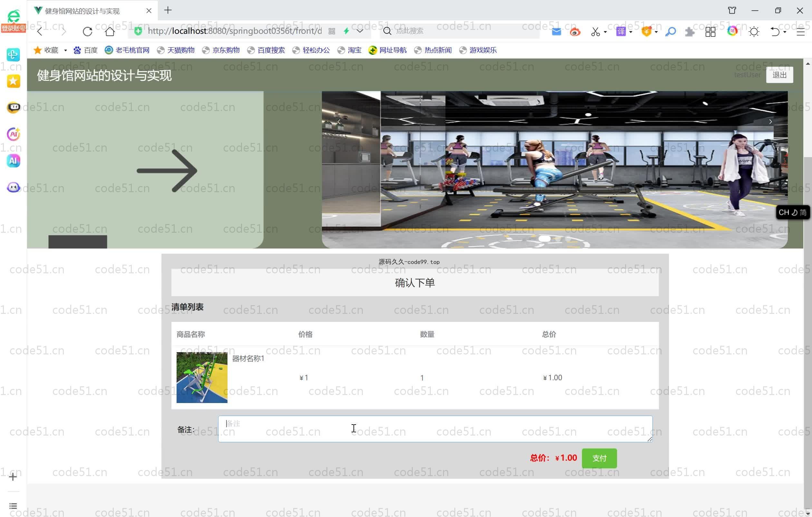This screenshot has width=812, height=517.
Task: Open the 热点新闻 bookmark
Action: [x=433, y=50]
